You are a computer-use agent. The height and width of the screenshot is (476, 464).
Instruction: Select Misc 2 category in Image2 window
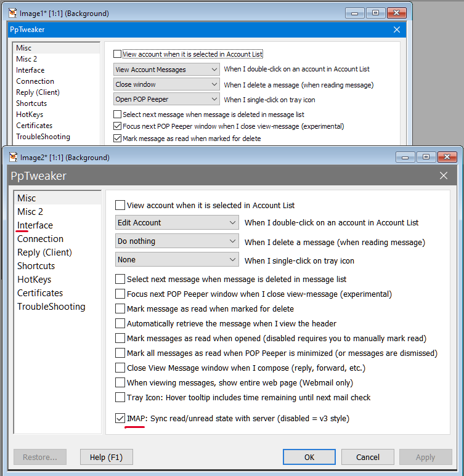click(x=57, y=212)
